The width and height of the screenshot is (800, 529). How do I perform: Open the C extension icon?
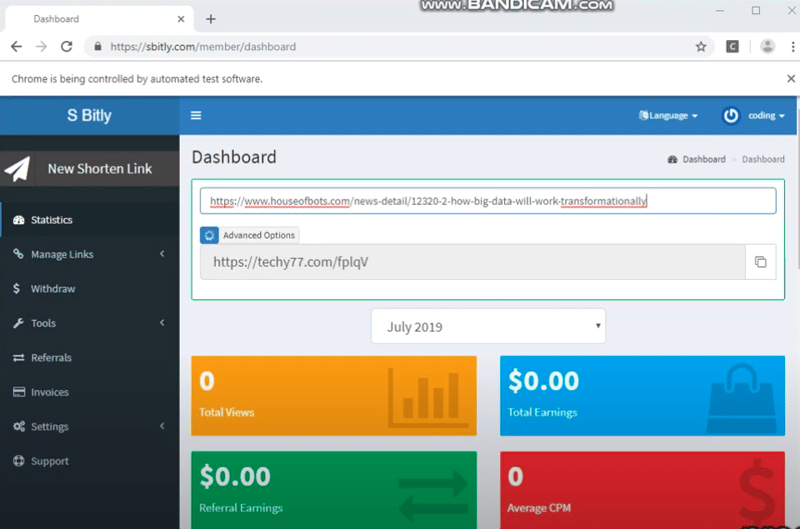[732, 46]
